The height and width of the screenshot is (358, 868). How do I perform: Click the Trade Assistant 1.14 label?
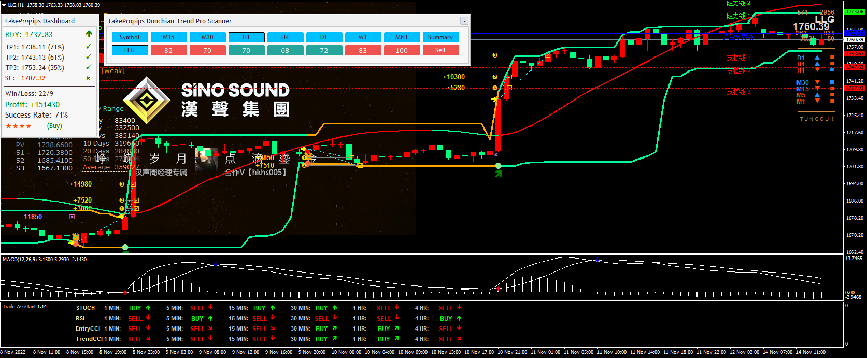pyautogui.click(x=24, y=307)
